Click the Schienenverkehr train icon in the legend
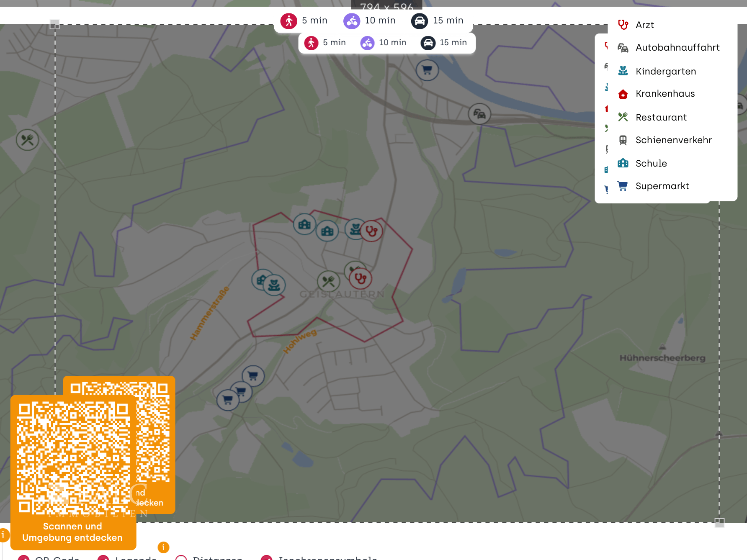This screenshot has width=747, height=560. pos(623,140)
